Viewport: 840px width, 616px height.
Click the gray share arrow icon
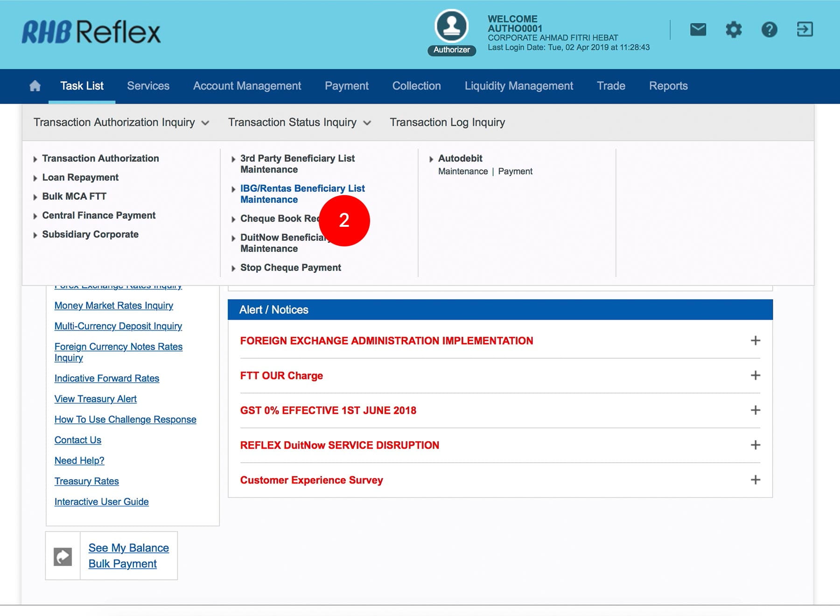63,556
